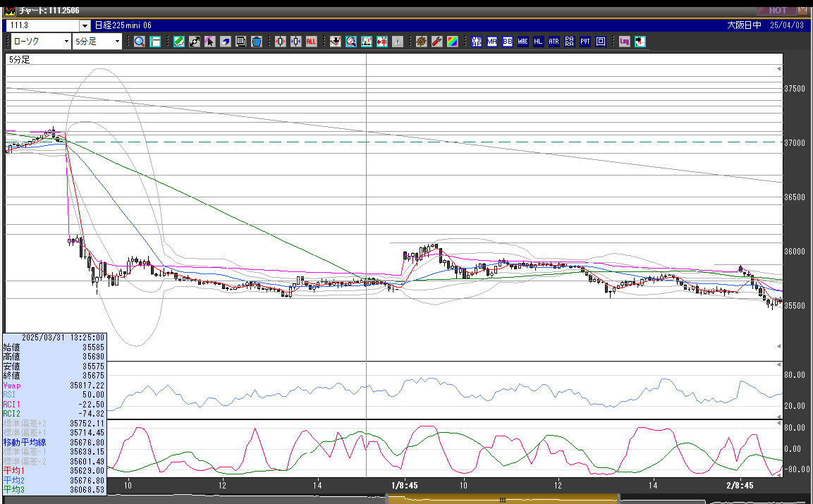Click the RSI pane bottom arrow

(x=778, y=416)
